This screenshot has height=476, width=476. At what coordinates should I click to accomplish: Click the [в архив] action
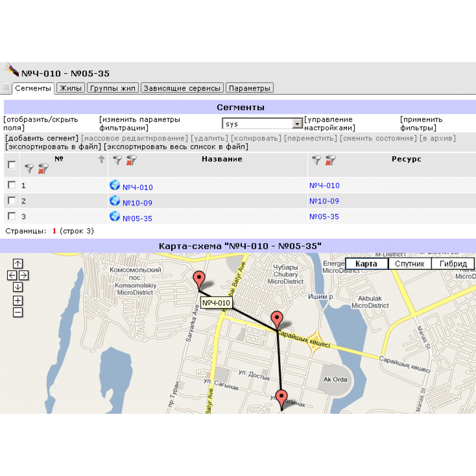coord(438,139)
